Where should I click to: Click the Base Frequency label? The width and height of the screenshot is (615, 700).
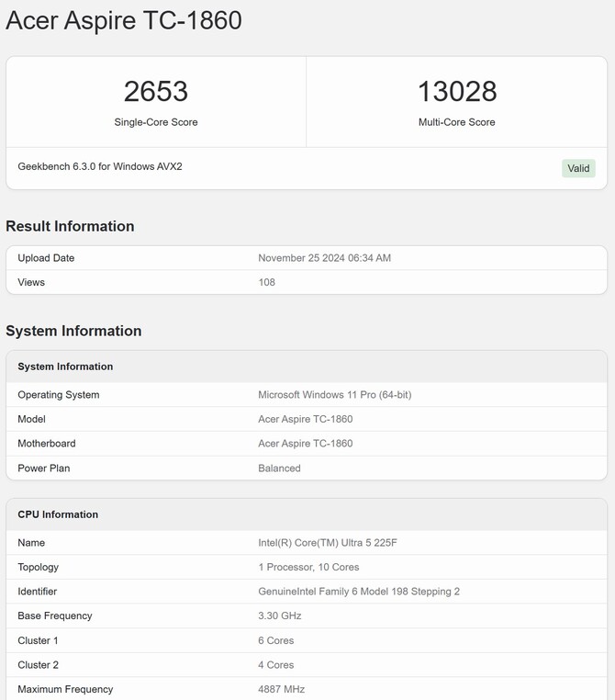click(55, 616)
